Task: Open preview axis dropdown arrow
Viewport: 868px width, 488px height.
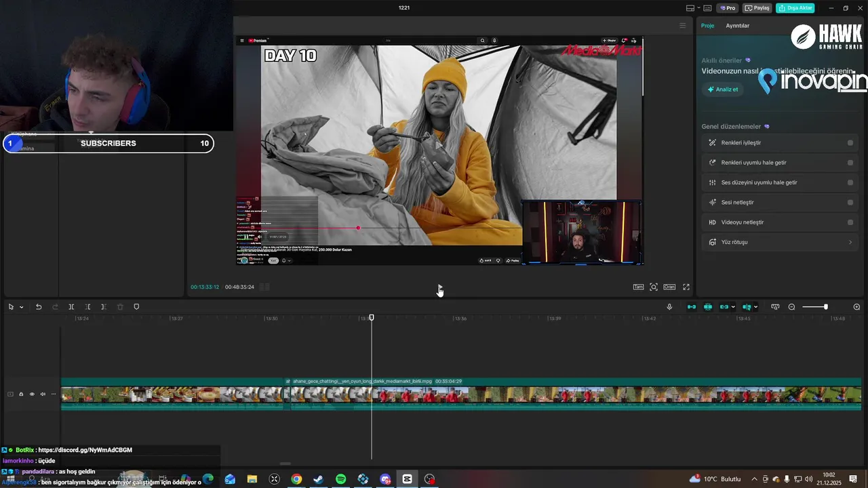Action: (x=755, y=307)
